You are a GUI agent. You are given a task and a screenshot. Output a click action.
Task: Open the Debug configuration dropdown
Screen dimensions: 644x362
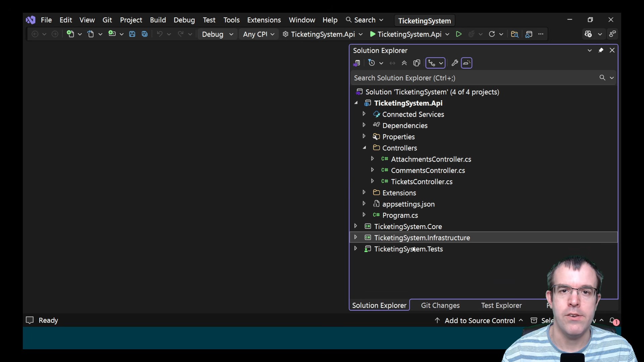[x=218, y=34]
